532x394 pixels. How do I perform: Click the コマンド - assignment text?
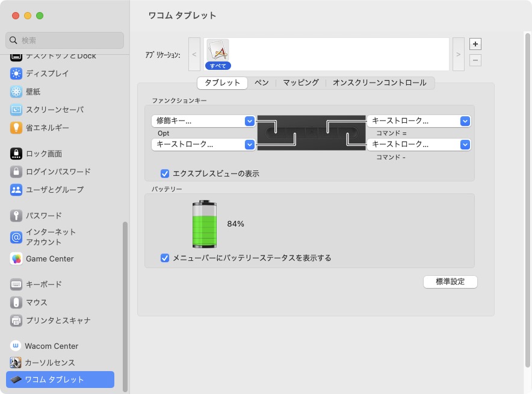click(391, 157)
